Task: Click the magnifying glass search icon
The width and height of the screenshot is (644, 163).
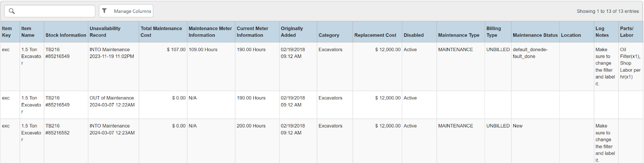Action: point(12,11)
